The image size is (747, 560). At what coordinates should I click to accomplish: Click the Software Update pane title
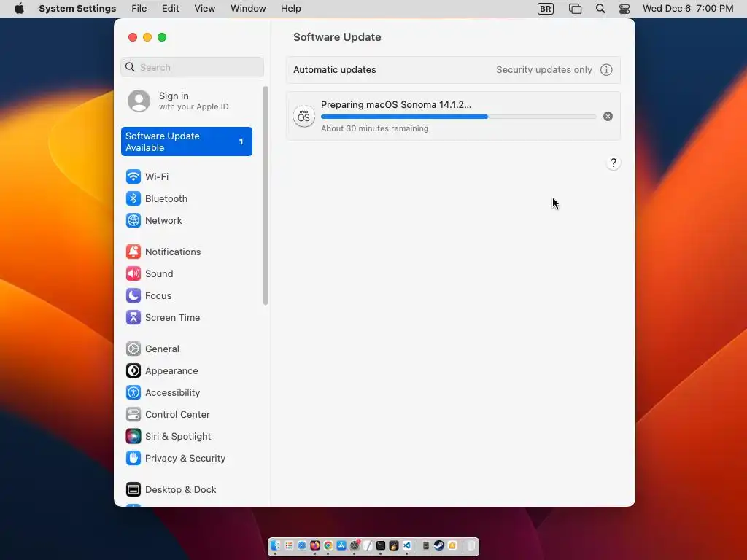pyautogui.click(x=337, y=37)
